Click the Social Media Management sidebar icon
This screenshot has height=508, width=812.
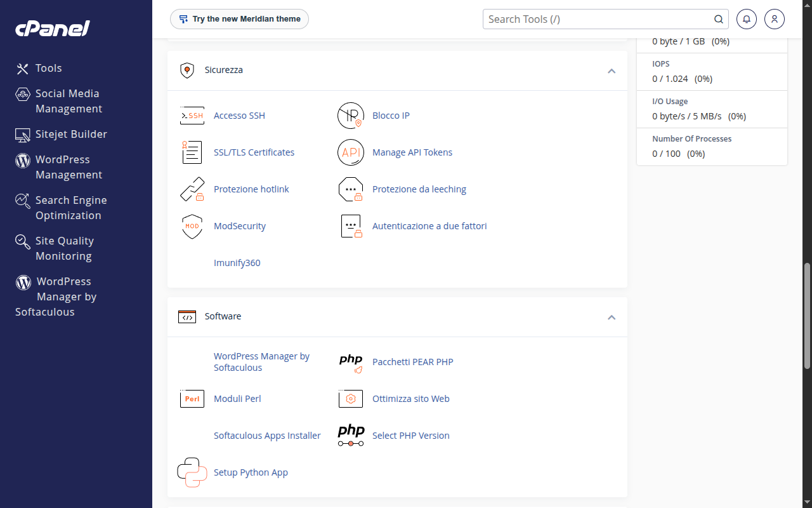pyautogui.click(x=23, y=94)
